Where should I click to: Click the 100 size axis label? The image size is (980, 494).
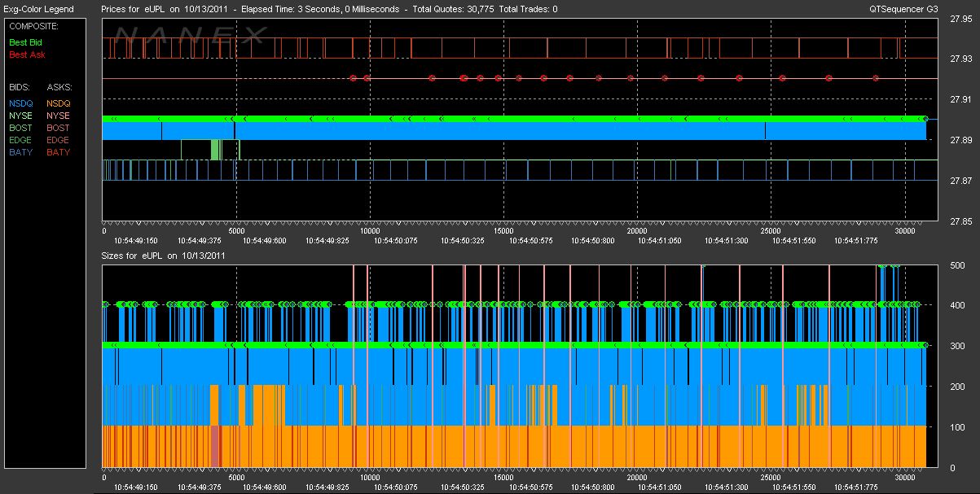pos(958,427)
